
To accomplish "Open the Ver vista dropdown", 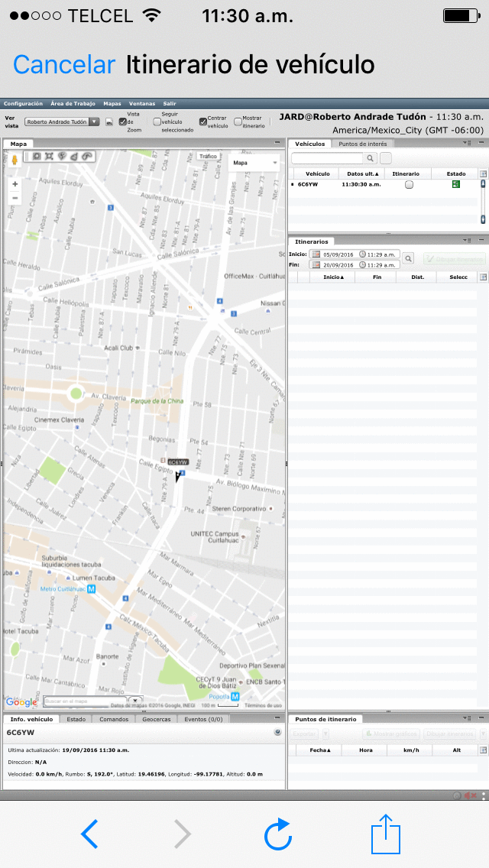I will (62, 121).
